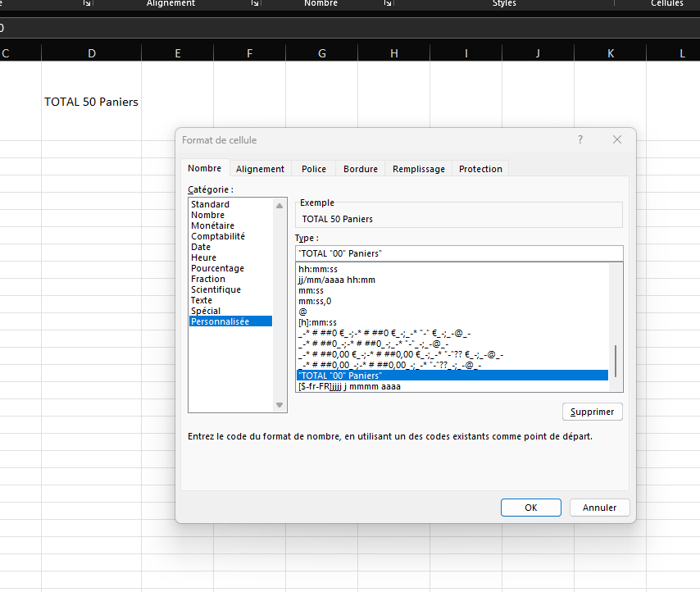
Task: Go to the Bordure tab
Action: point(361,169)
